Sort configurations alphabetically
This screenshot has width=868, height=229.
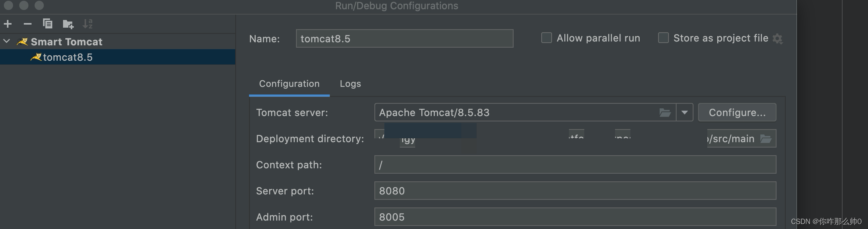[88, 24]
